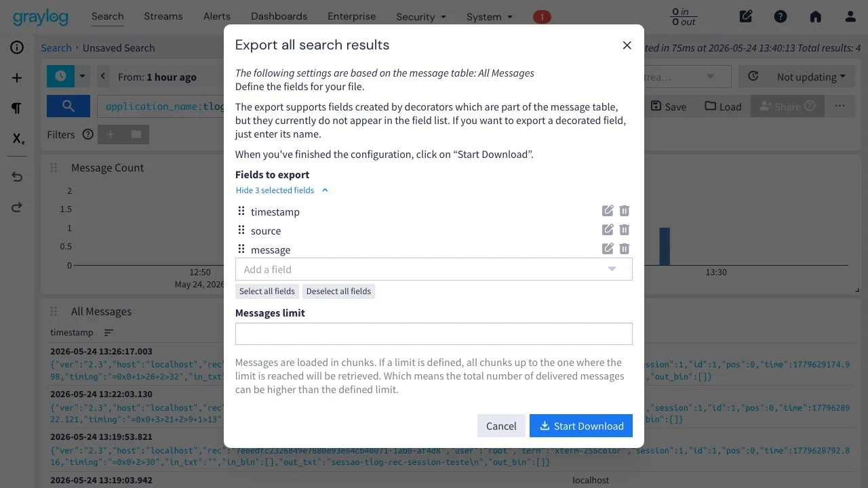Open the Add a field dropdown
This screenshot has width=868, height=488.
(x=434, y=269)
